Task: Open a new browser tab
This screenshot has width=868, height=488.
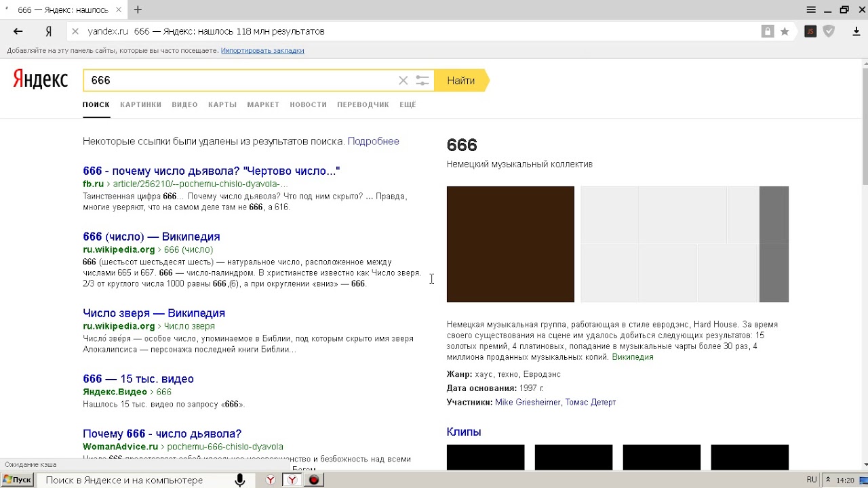Action: pos(138,9)
